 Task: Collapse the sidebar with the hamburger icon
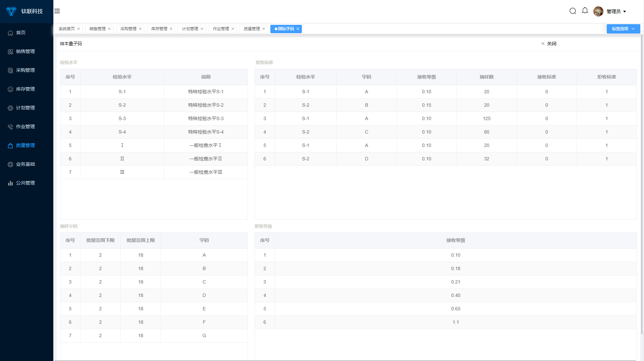[x=57, y=11]
